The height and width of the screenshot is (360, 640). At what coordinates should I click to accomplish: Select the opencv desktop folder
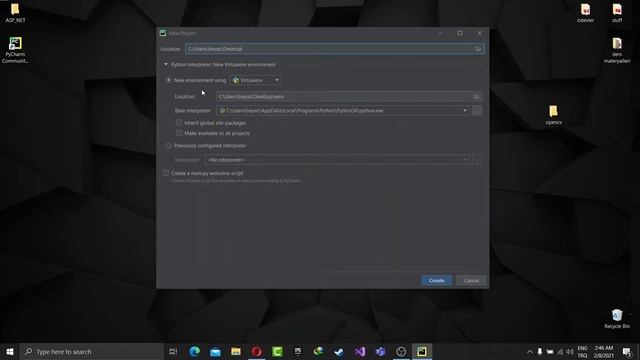(x=553, y=115)
